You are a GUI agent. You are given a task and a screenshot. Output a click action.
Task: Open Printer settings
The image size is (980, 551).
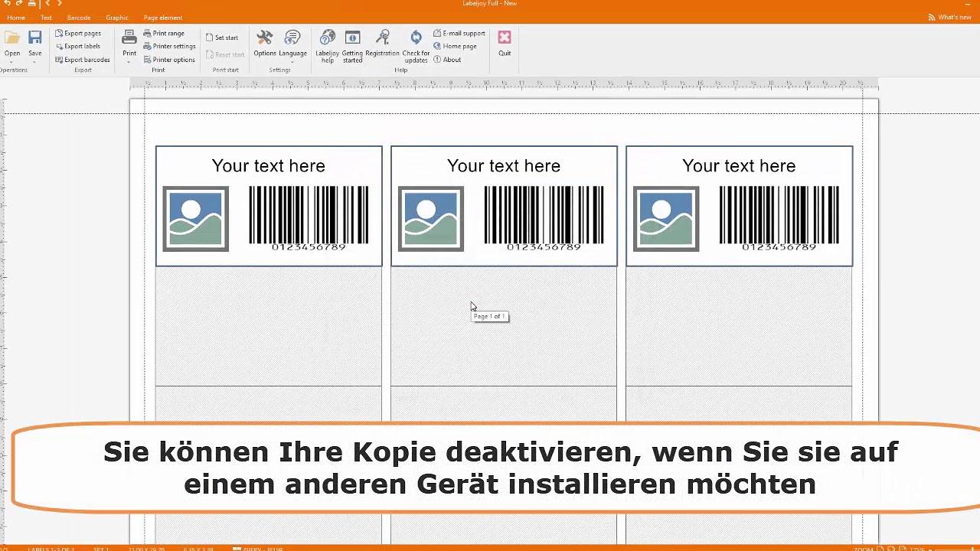click(x=169, y=47)
